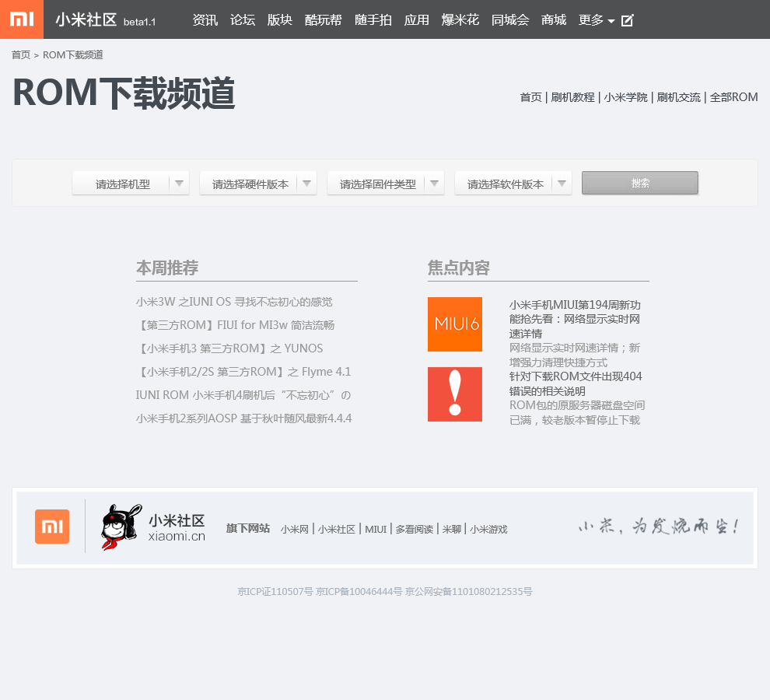Open 同城会 in the top navigation
Image resolution: width=770 pixels, height=700 pixels.
coord(510,20)
